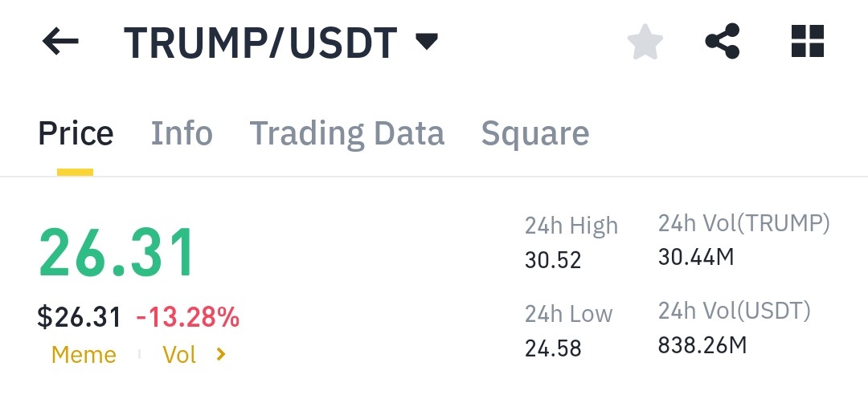The height and width of the screenshot is (399, 868).
Task: Tap the $26.31 fiat price
Action: (x=79, y=317)
